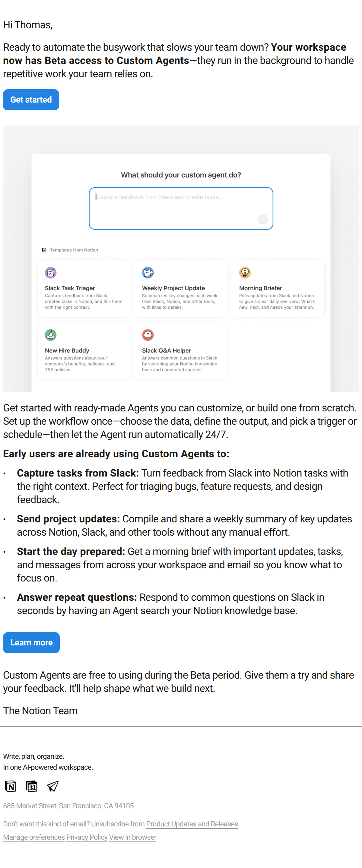Click the Slack Task Triager purple checkbox icon
This screenshot has width=362, height=868.
51,272
